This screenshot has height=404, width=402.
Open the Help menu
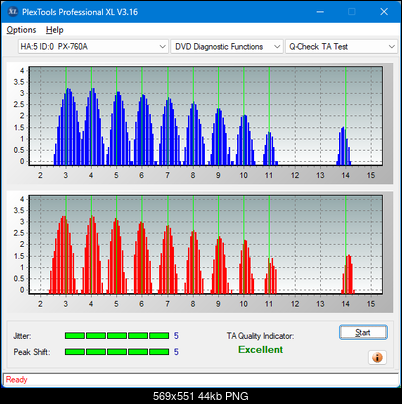[55, 30]
